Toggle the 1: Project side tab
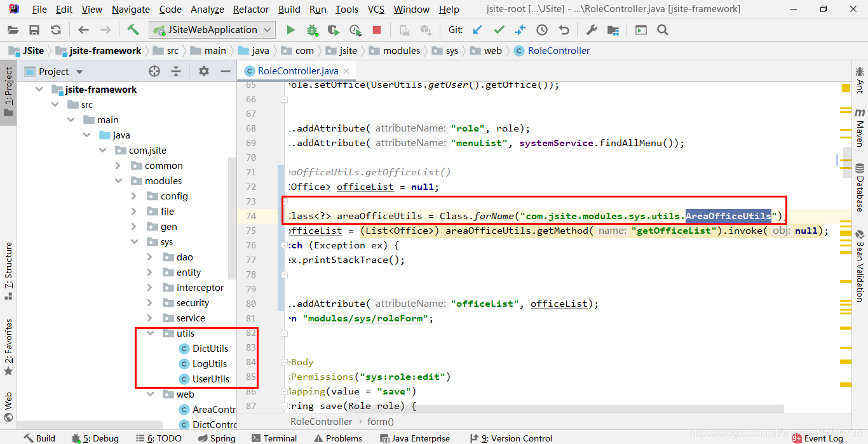Viewport: 868px width, 444px height. coord(8,92)
